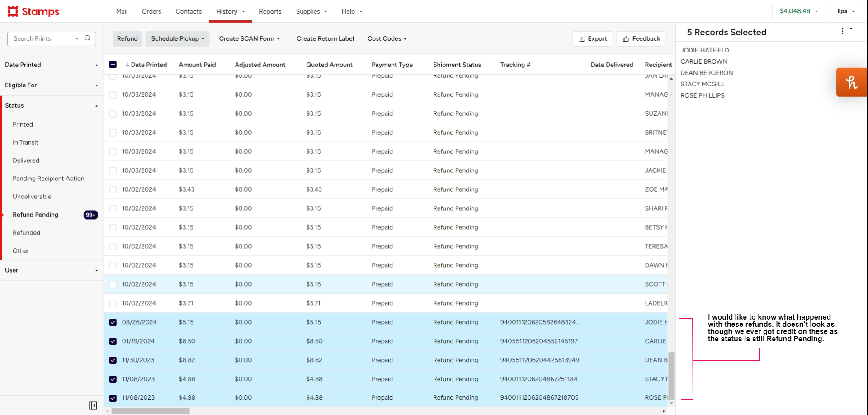Click the Stamps logo icon
This screenshot has width=868, height=415.
[13, 11]
